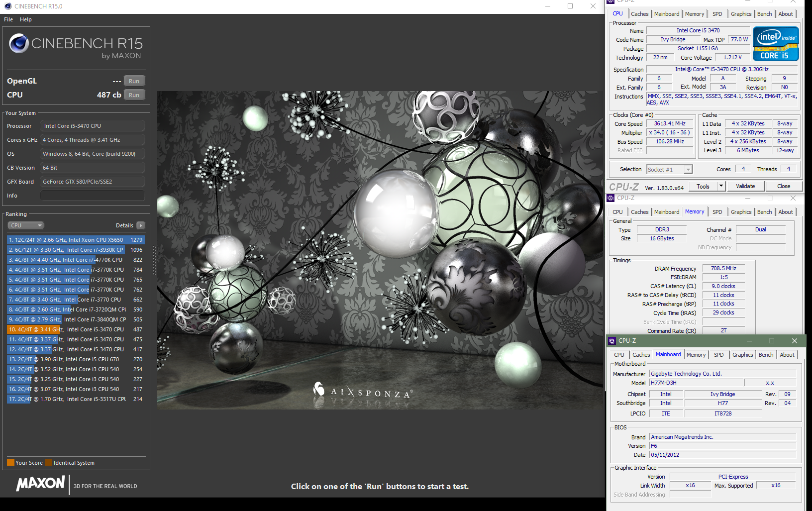Select ranking row 8 Intel Core i7-3720QM
812x511 pixels.
click(76, 309)
